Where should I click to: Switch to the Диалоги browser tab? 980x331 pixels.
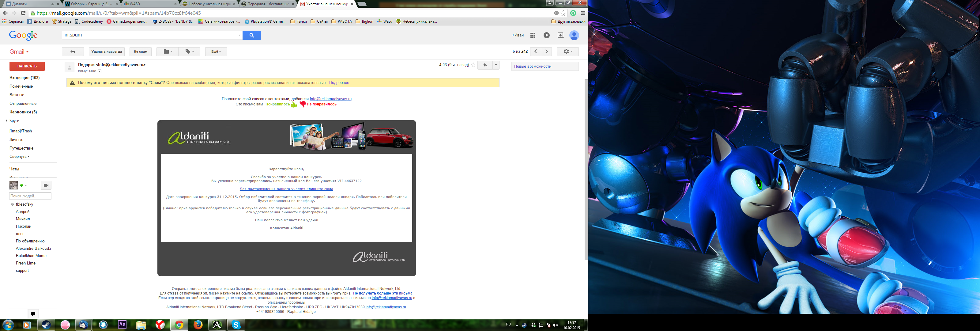coord(31,4)
